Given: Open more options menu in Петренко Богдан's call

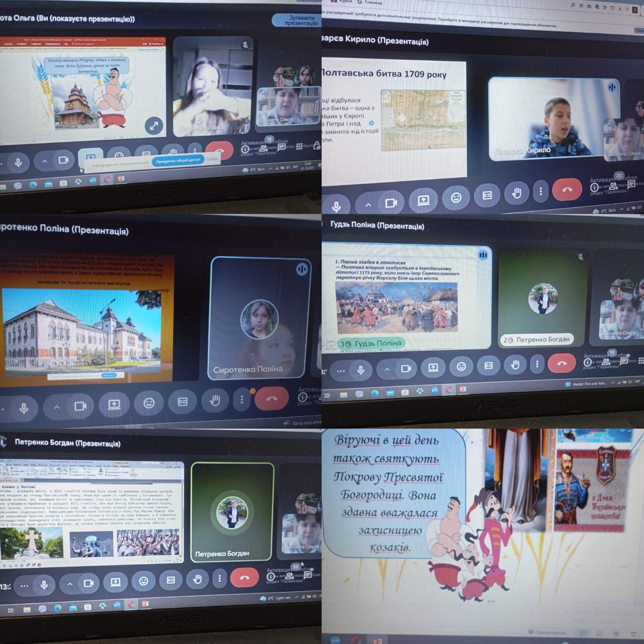Looking at the screenshot, I should [x=219, y=578].
